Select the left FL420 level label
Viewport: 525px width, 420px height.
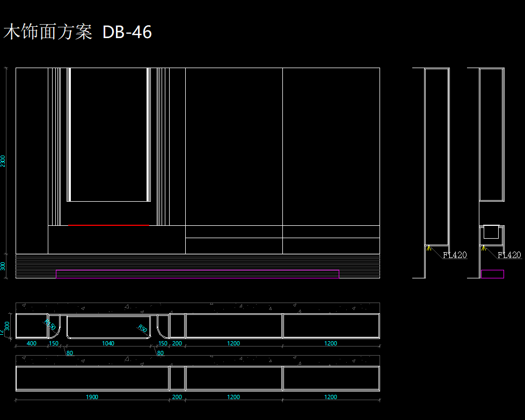[455, 255]
